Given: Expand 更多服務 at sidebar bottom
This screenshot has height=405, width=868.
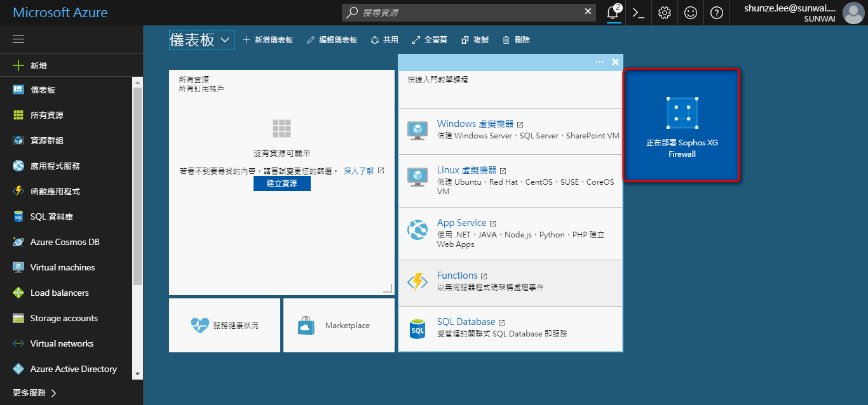Looking at the screenshot, I should [x=36, y=393].
